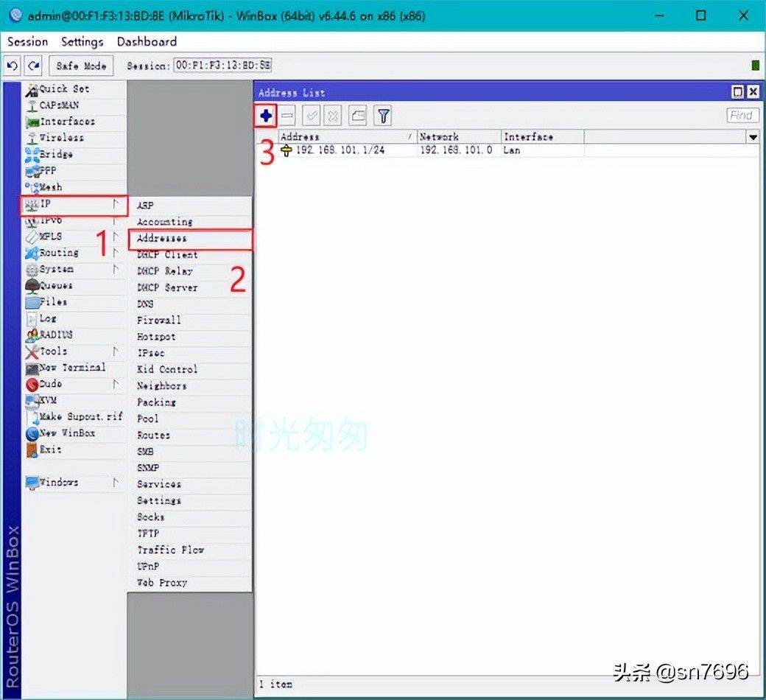Image resolution: width=766 pixels, height=700 pixels.
Task: Close the Address List inner window
Action: click(x=753, y=92)
